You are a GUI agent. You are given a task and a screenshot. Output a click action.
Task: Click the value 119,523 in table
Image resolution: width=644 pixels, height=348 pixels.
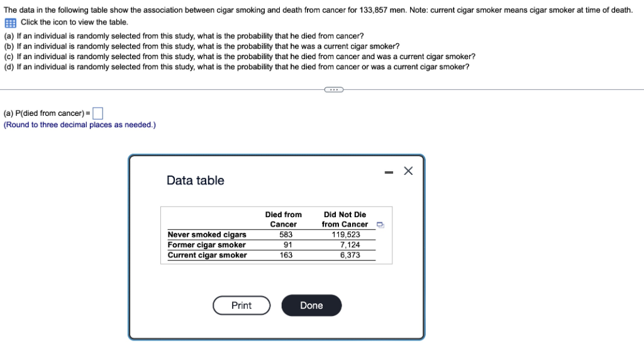click(346, 235)
